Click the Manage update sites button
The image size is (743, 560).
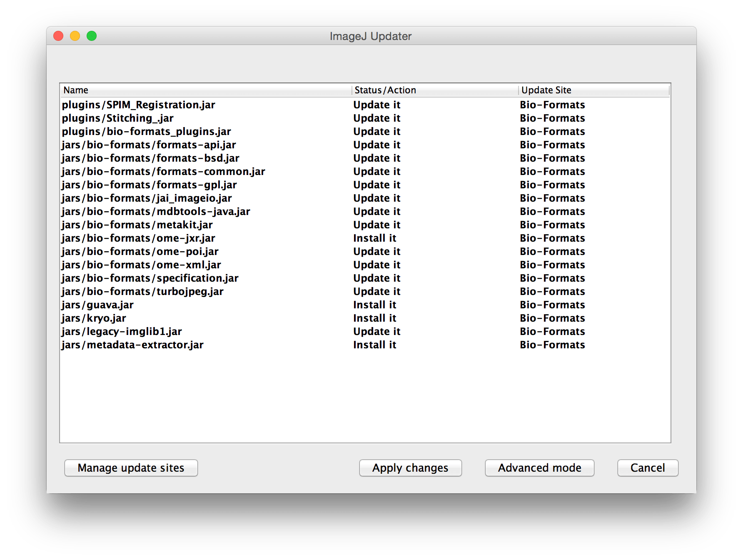(131, 468)
